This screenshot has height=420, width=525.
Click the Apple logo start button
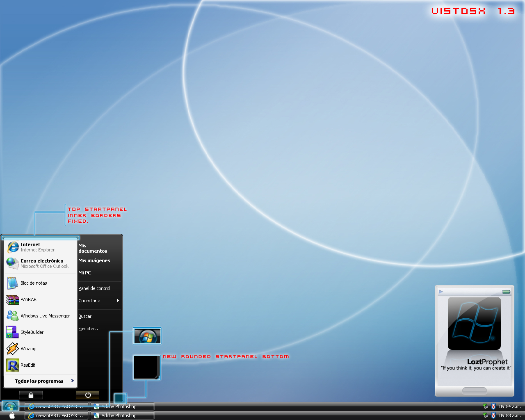click(12, 415)
